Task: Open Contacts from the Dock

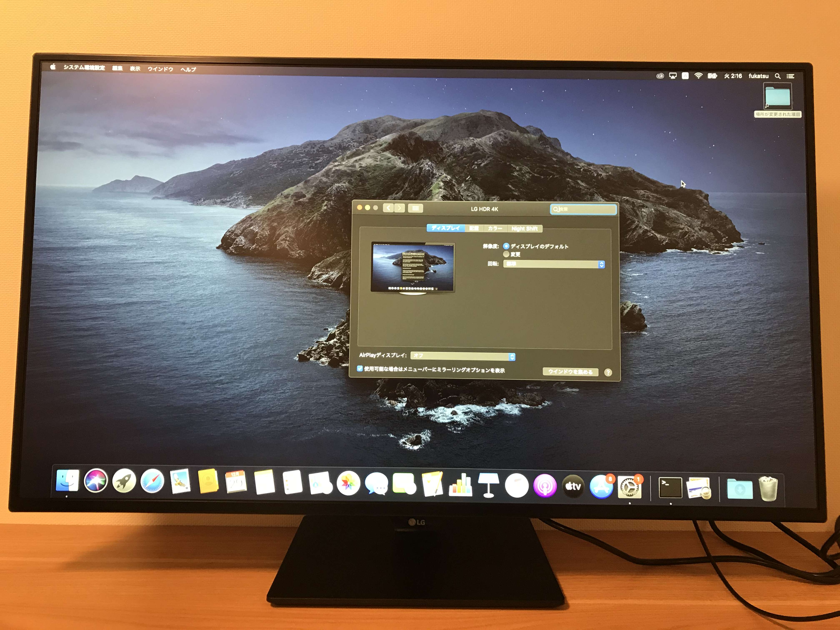Action: point(208,481)
